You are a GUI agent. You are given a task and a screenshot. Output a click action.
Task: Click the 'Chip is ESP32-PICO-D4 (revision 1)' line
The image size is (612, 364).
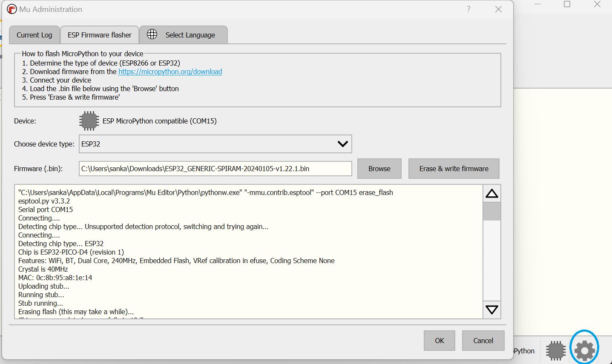coord(71,252)
